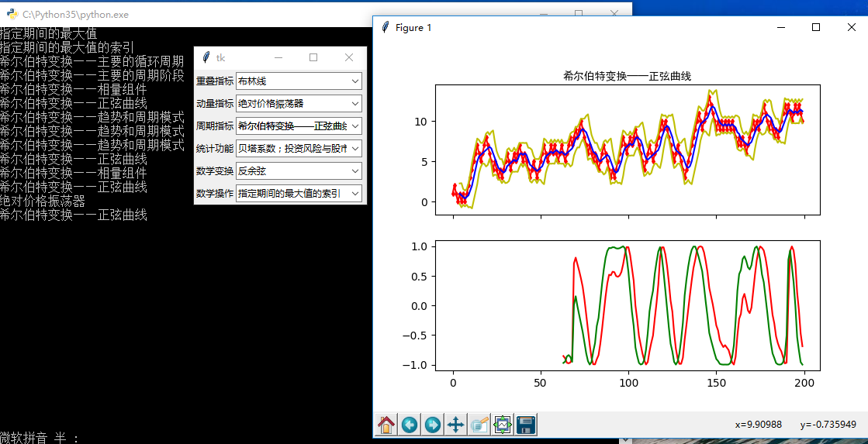Screen dimensions: 868x444
Task: Open the 数学操作 dropdown arrow
Action: 354,193
